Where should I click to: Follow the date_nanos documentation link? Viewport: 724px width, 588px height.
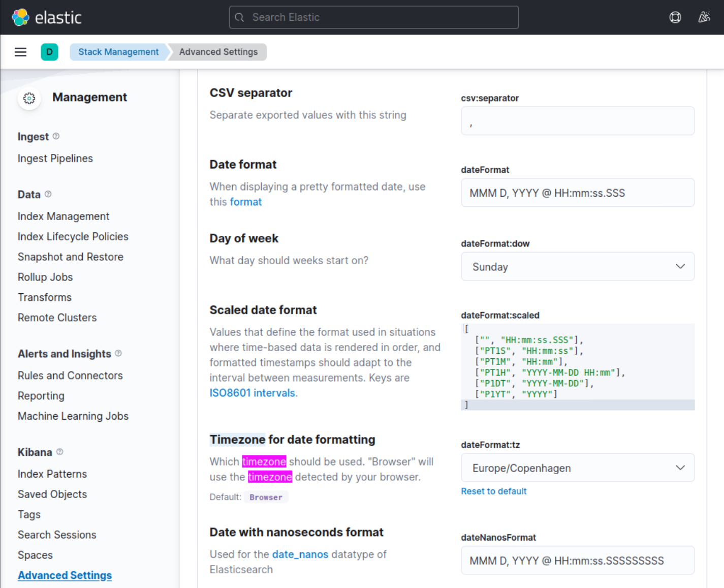(300, 554)
